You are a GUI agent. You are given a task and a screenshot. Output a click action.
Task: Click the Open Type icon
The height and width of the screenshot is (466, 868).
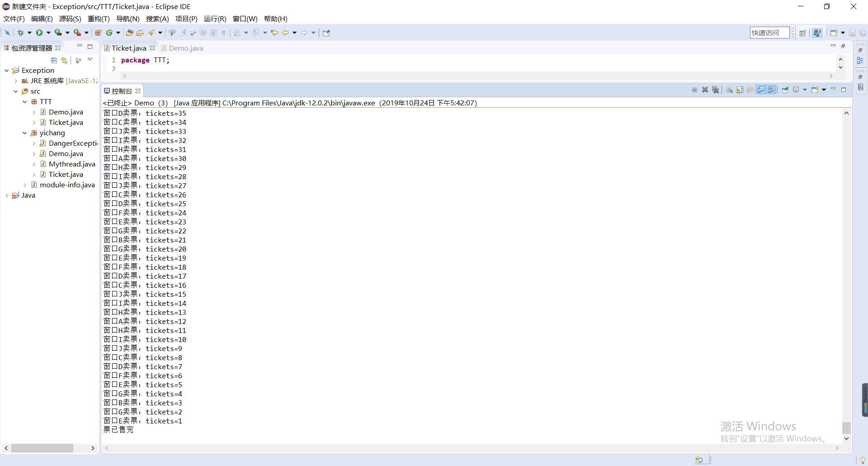[130, 33]
